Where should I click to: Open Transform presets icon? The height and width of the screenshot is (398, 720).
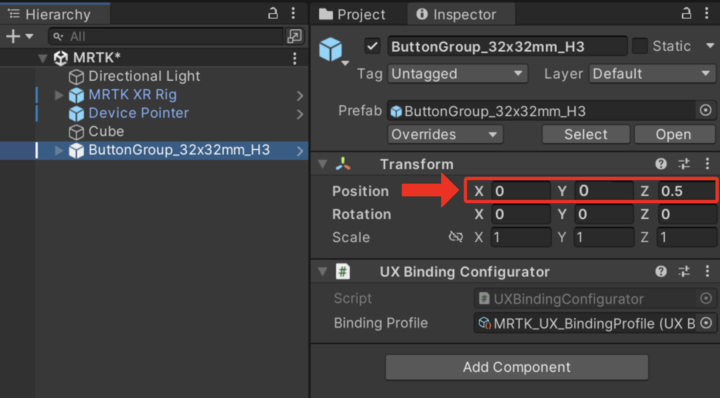(684, 164)
